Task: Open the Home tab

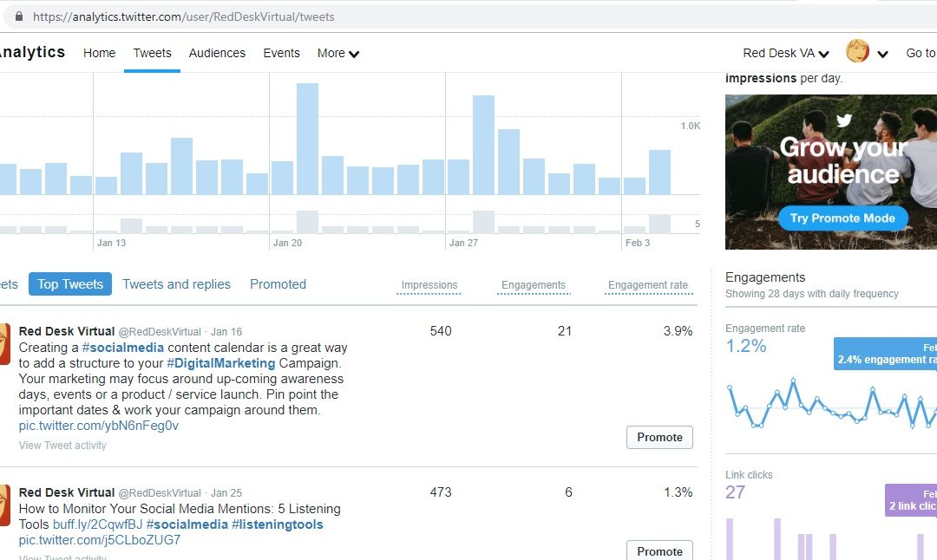Action: [99, 53]
